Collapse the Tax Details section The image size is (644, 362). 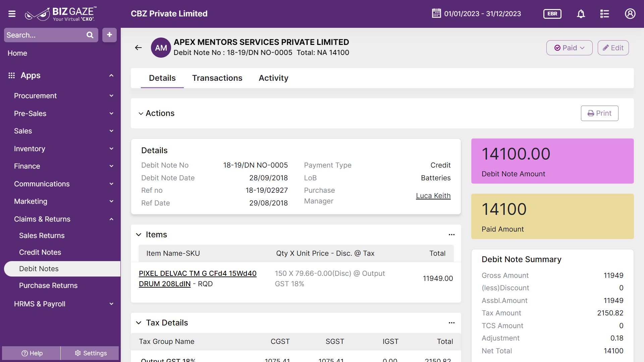[139, 323]
